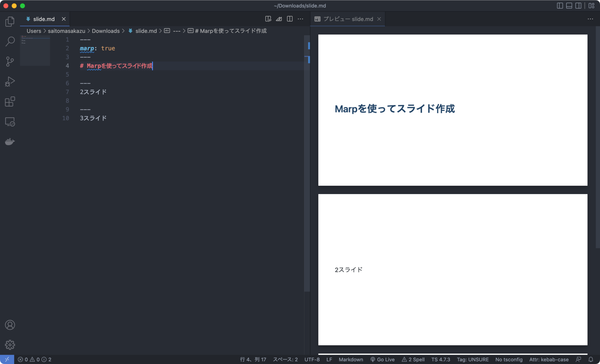Open preview to the side icon
Image resolution: width=600 pixels, height=364 pixels.
click(267, 19)
